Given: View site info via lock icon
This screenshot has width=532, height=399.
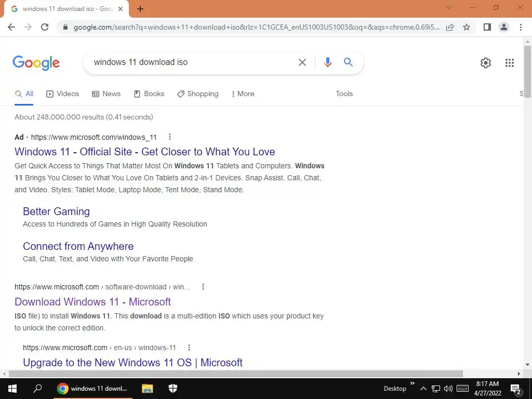Looking at the screenshot, I should coord(66,27).
